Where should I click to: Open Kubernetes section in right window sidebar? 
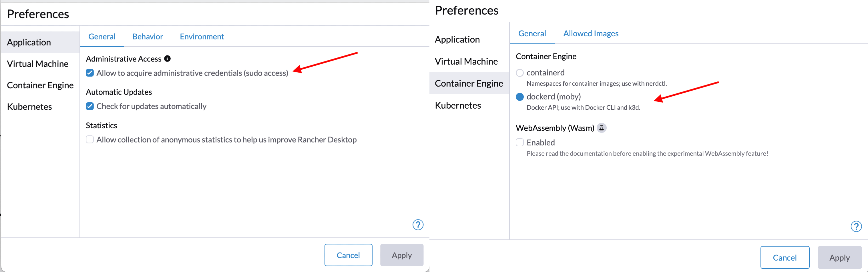[458, 105]
